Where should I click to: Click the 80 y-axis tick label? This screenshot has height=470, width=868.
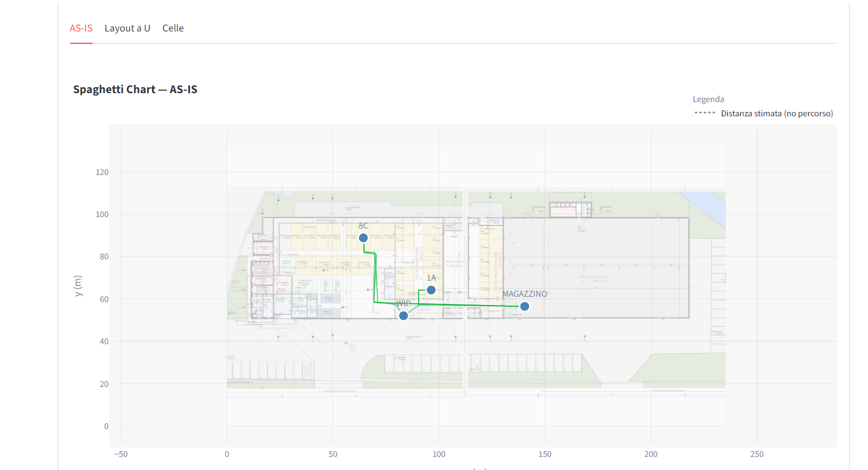click(104, 256)
